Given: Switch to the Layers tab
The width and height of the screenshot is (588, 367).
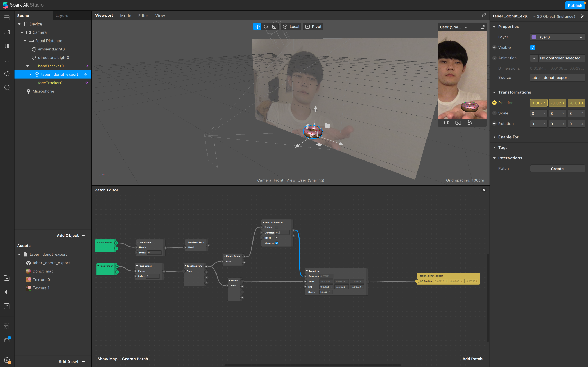Looking at the screenshot, I should tap(62, 16).
